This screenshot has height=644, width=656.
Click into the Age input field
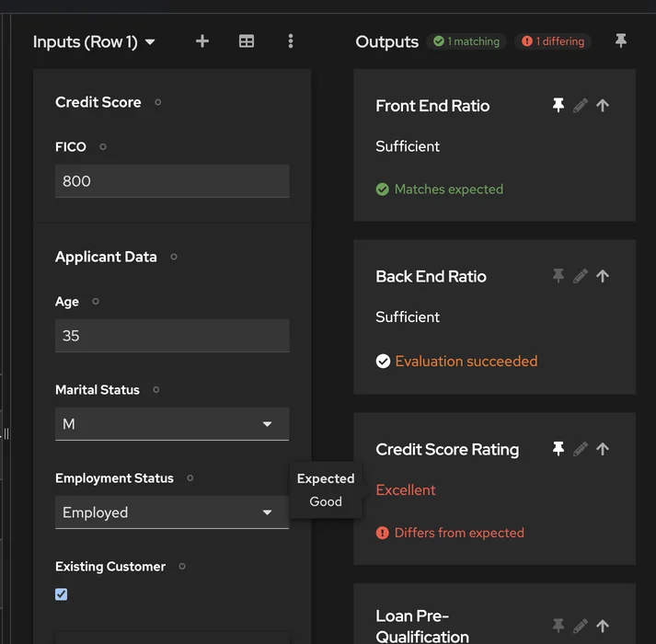172,336
